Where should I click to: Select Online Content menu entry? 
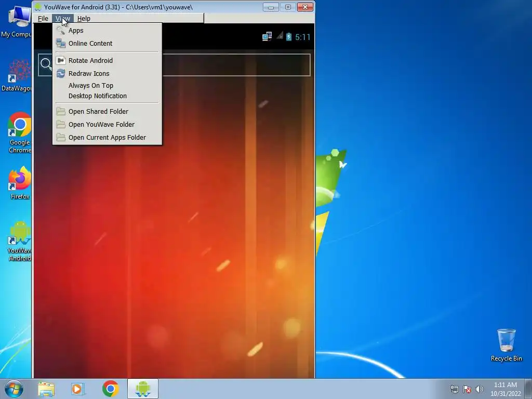[x=107, y=44]
